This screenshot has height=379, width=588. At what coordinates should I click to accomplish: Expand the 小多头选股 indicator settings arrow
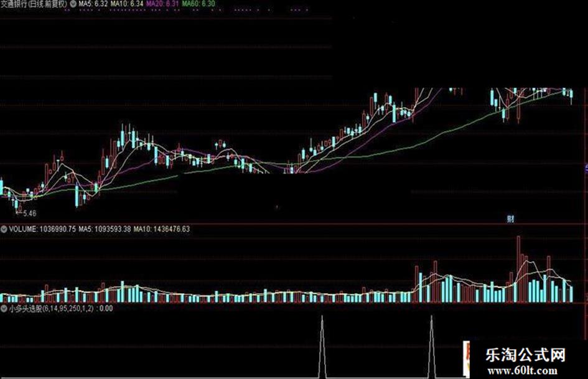click(4, 309)
